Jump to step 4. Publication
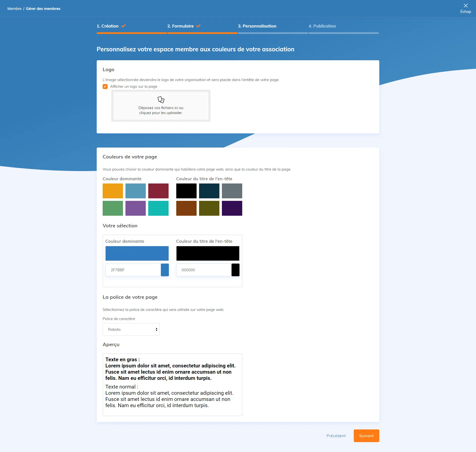 322,26
